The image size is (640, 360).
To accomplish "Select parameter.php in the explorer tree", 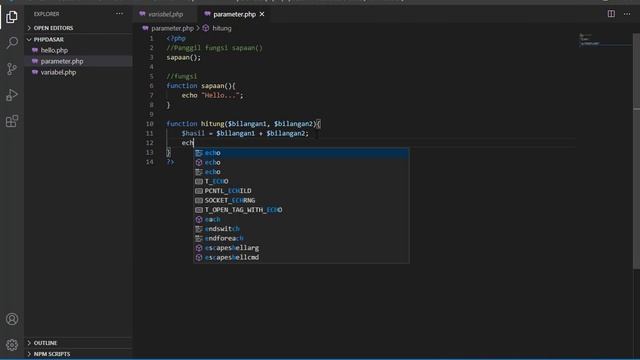I will click(62, 61).
